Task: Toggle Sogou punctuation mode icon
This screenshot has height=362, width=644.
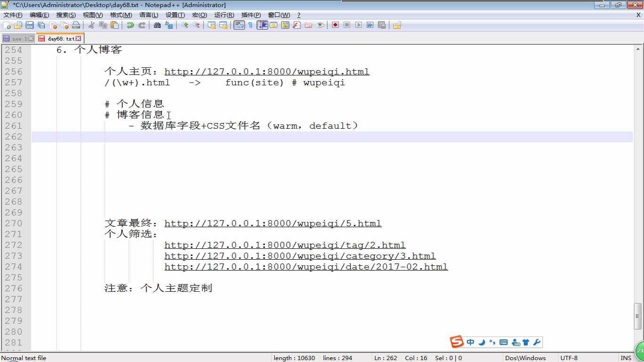Action: [x=492, y=342]
